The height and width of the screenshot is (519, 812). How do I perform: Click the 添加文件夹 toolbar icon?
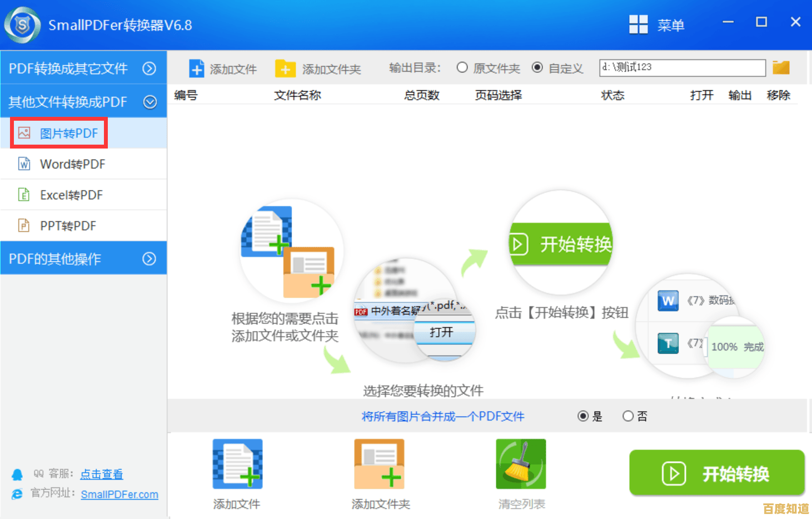pyautogui.click(x=285, y=67)
